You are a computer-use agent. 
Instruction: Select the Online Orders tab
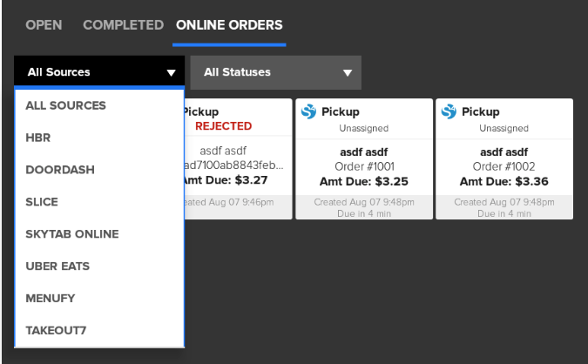click(229, 25)
